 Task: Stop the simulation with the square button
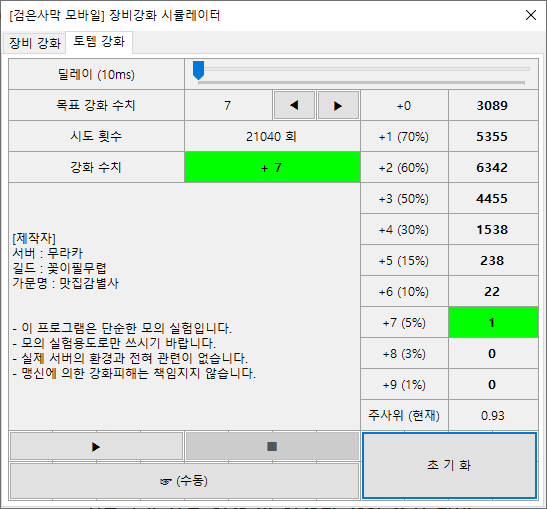[272, 446]
